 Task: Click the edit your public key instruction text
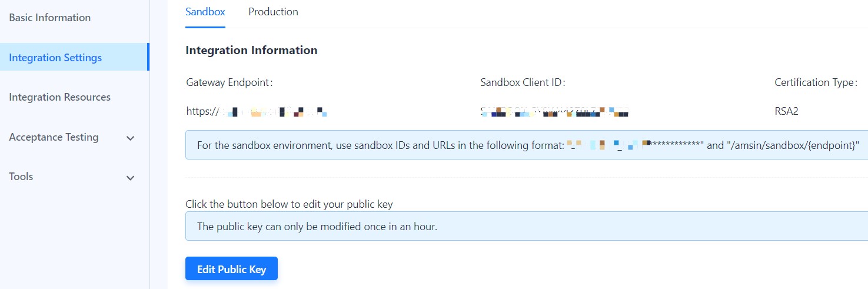pos(289,205)
